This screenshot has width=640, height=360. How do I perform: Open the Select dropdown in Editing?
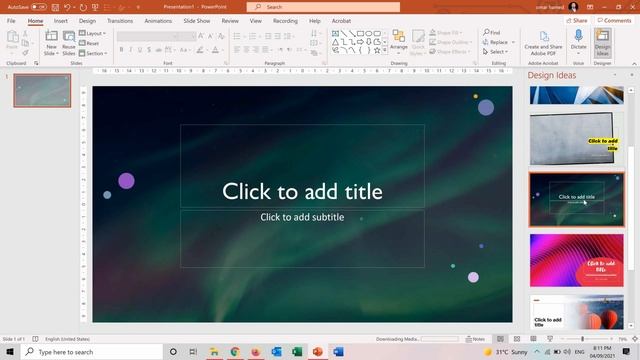point(496,52)
